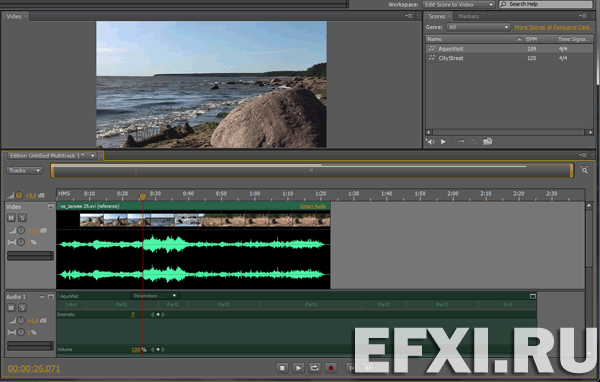This screenshot has width=600, height=382.
Task: Click the AquoVisit score music note icon
Action: click(432, 49)
